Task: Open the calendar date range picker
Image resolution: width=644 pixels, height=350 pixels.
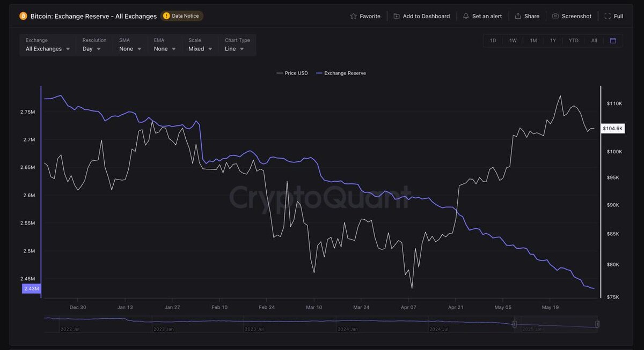Action: pyautogui.click(x=613, y=41)
